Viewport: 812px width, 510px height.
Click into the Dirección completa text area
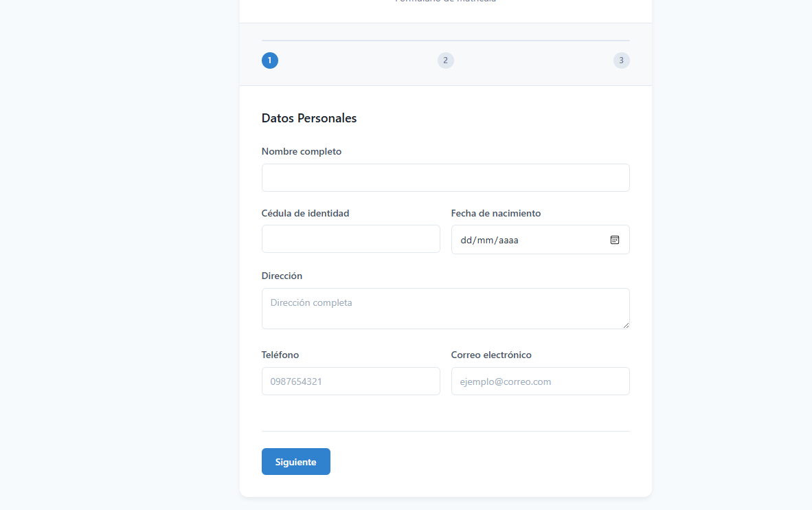coord(445,309)
